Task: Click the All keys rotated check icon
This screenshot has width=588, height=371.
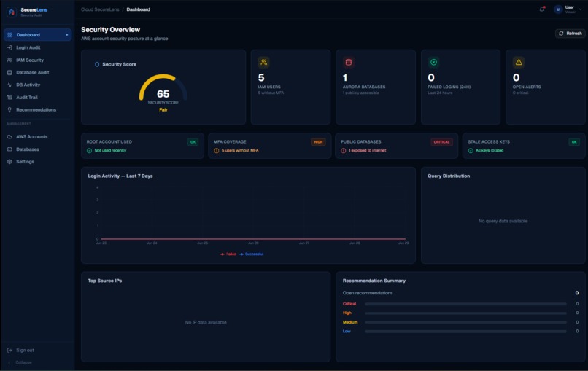Action: click(471, 151)
